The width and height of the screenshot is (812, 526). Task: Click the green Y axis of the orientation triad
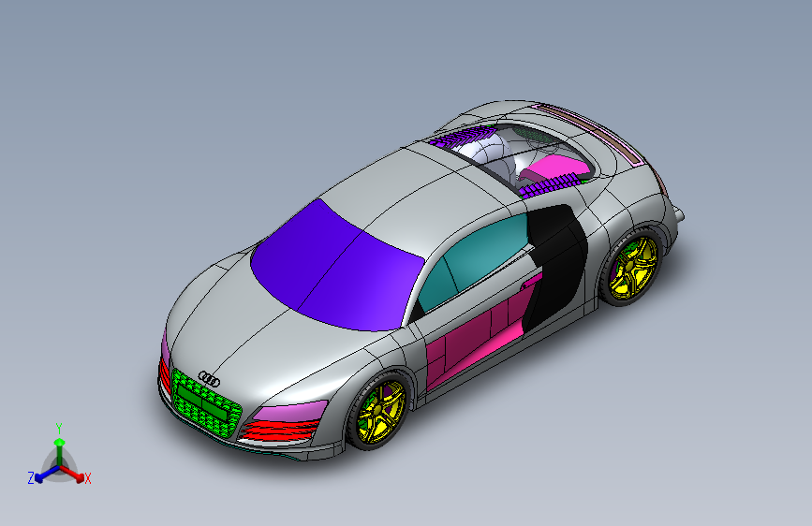tap(59, 450)
